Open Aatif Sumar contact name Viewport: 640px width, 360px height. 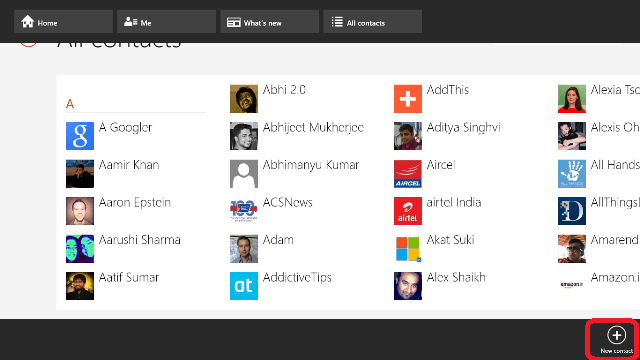[x=129, y=278]
